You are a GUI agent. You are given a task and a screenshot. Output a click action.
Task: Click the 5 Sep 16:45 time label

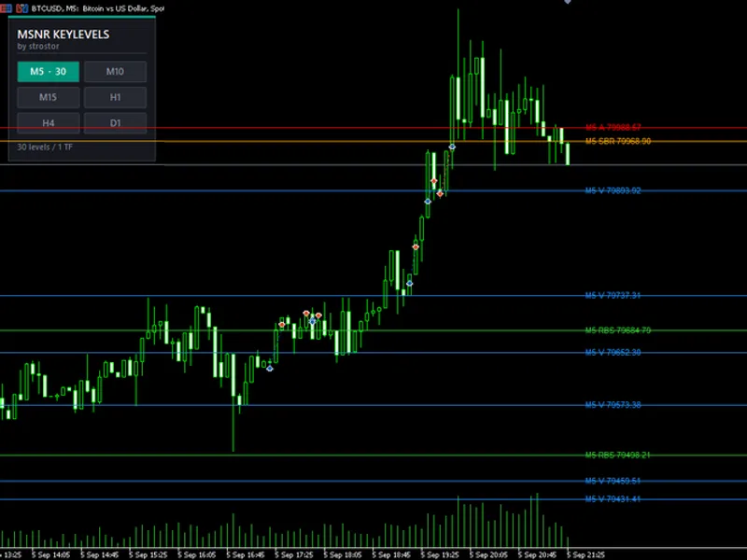pyautogui.click(x=246, y=554)
